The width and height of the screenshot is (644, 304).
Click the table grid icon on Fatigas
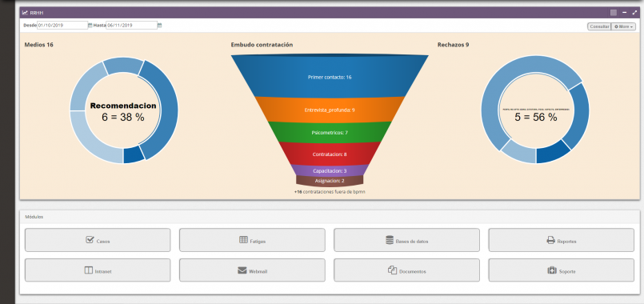(243, 239)
